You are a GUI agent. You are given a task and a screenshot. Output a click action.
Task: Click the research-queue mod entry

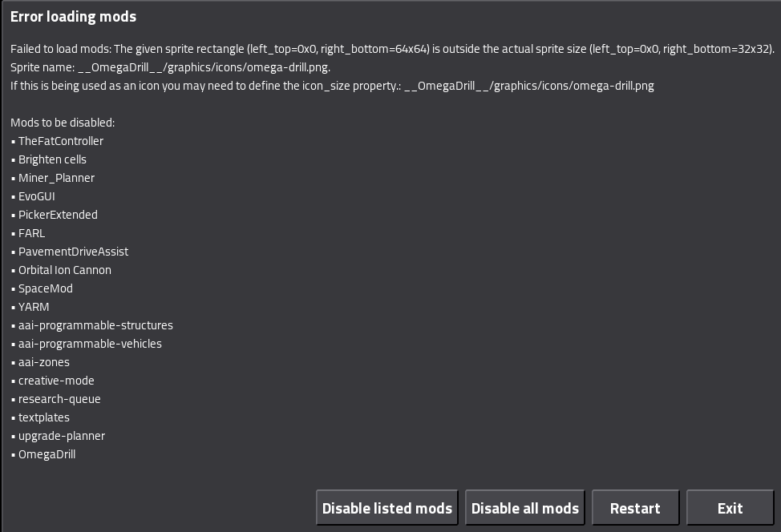click(59, 399)
